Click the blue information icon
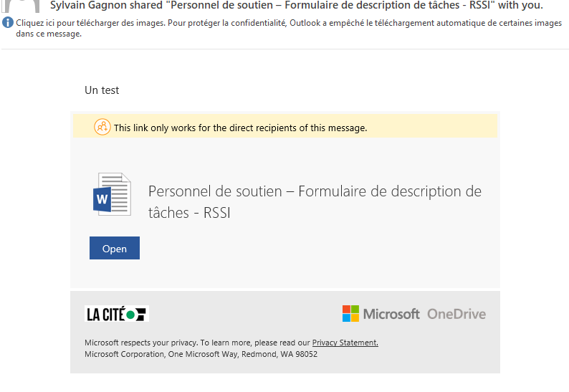569x392 pixels. pyautogui.click(x=8, y=23)
